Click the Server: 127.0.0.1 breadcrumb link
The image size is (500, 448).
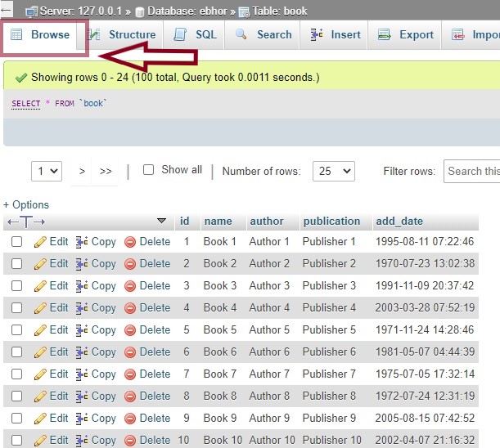(81, 11)
